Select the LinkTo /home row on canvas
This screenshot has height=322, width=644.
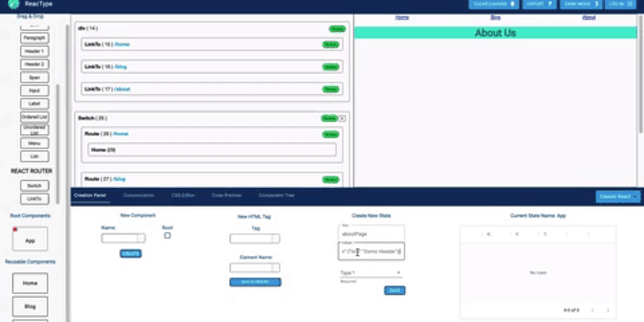212,45
